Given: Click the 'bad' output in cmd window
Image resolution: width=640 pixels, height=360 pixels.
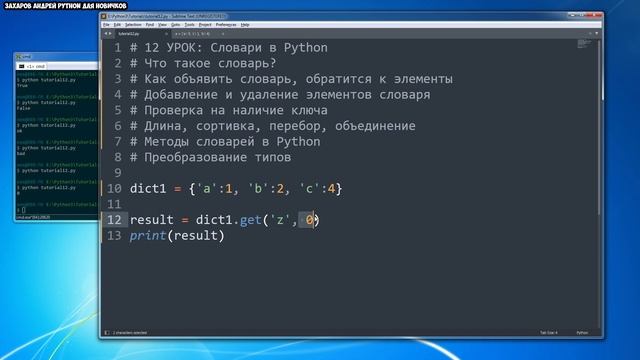Looking at the screenshot, I should point(21,154).
